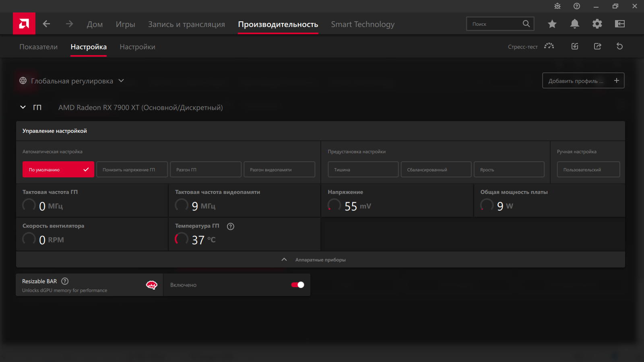Open favorites star icon
Viewport: 644px width, 362px height.
coord(552,24)
